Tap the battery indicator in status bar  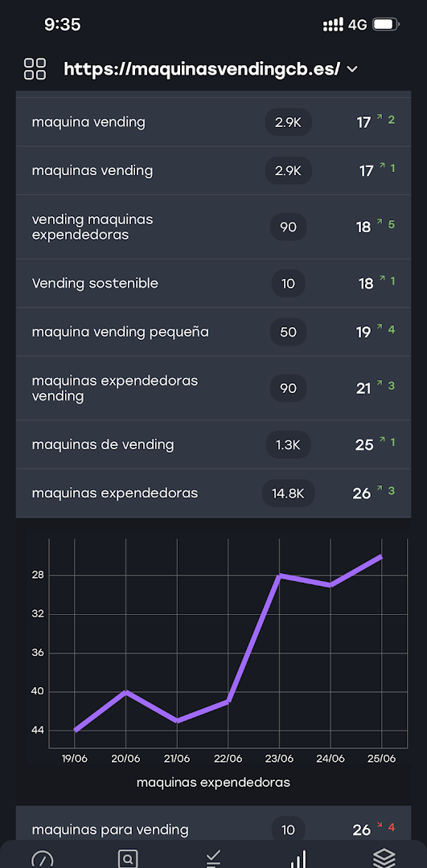point(386,25)
